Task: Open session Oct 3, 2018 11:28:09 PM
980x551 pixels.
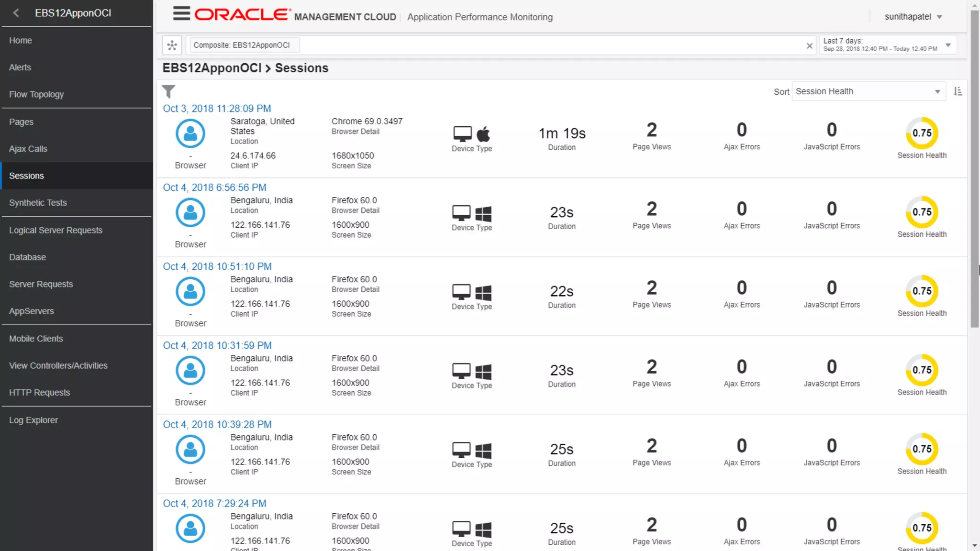Action: 217,109
